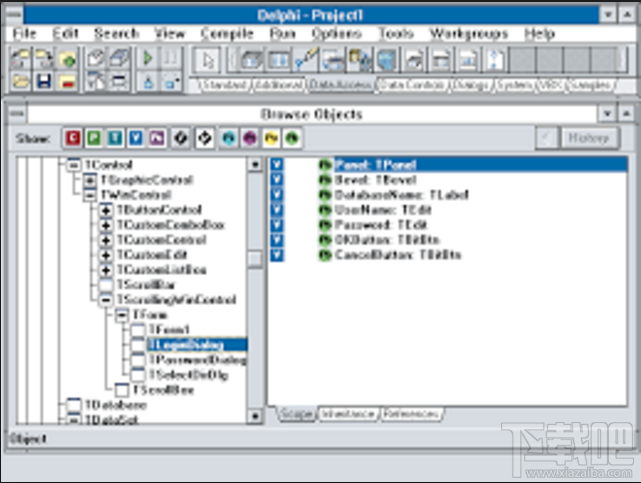Viewport: 641px width, 483px height.
Task: Click the blue V icon beside UserName: TEdit
Action: pos(277,210)
